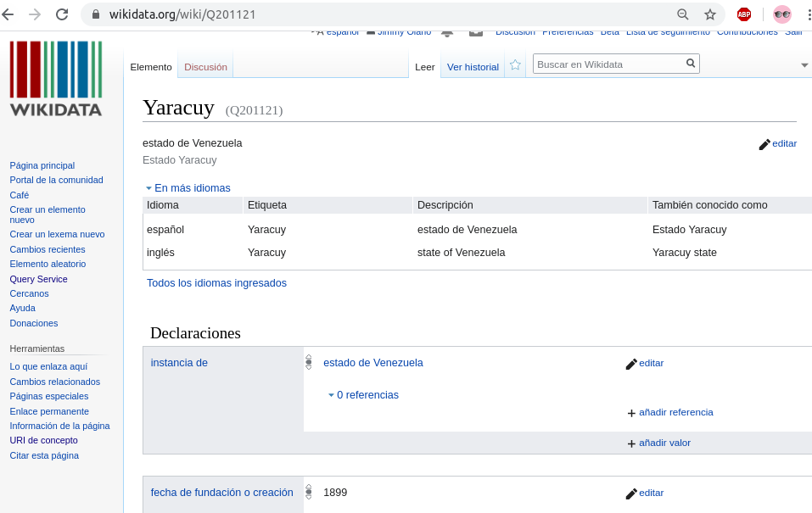The width and height of the screenshot is (812, 513).
Task: Click 'añadir referencia' link
Action: pos(675,413)
